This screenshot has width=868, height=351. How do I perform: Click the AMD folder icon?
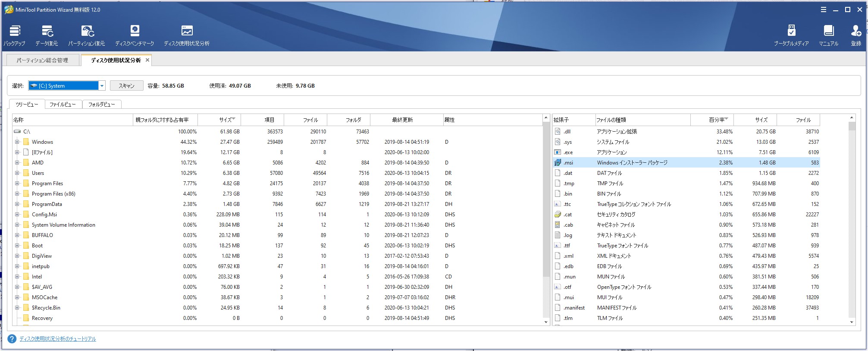(26, 162)
